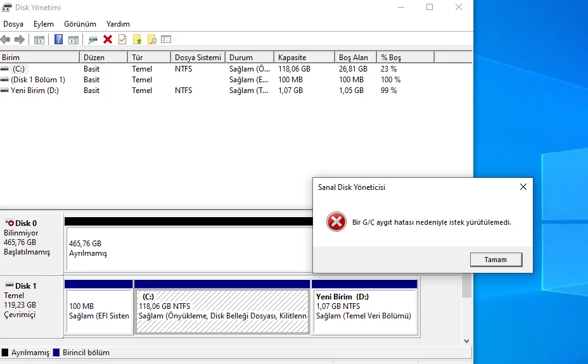This screenshot has width=588, height=364.
Task: Sort by the Tür column header
Action: point(150,58)
